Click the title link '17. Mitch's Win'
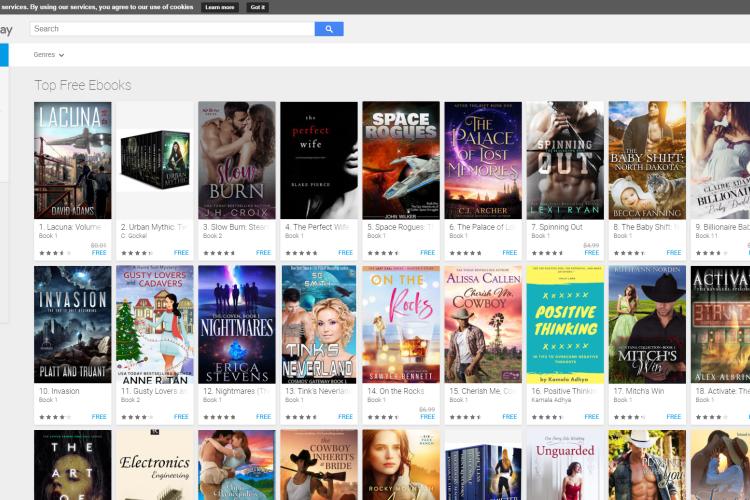 point(639,391)
